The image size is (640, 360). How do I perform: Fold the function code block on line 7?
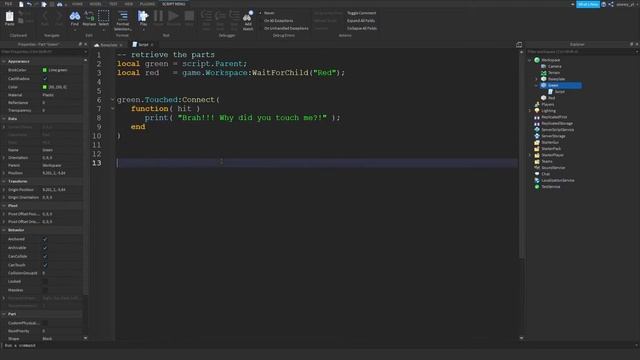tap(113, 109)
